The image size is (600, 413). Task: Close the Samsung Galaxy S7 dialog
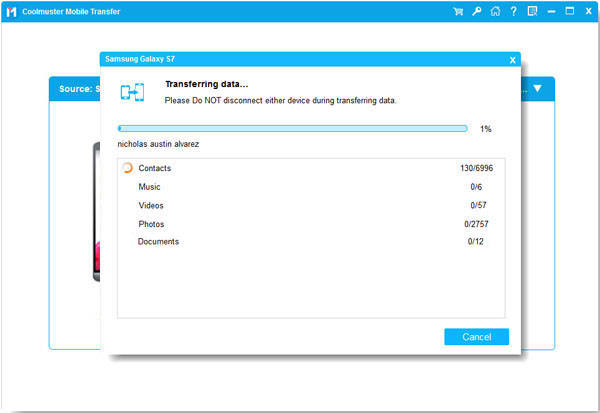click(512, 60)
